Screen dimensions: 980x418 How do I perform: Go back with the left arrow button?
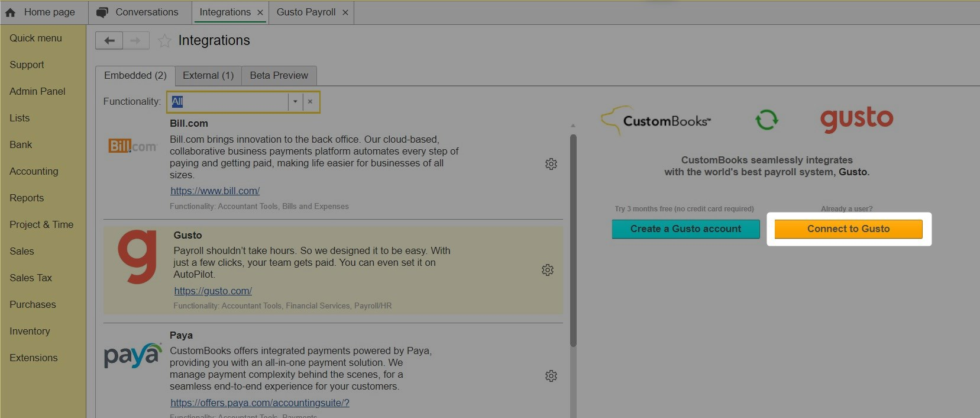click(x=109, y=40)
